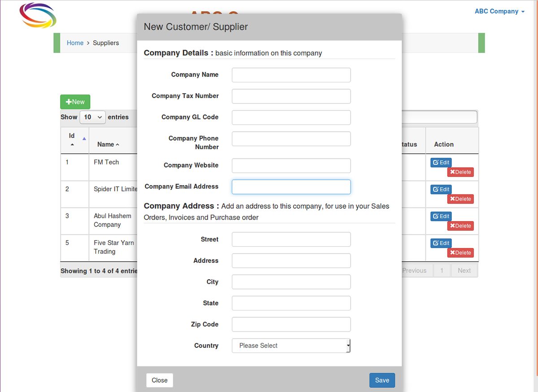
Task: Delete the Spider IT Limited supplier
Action: [460, 199]
